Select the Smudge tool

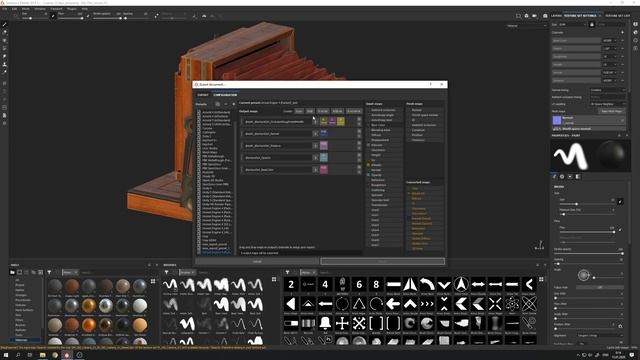4,56
